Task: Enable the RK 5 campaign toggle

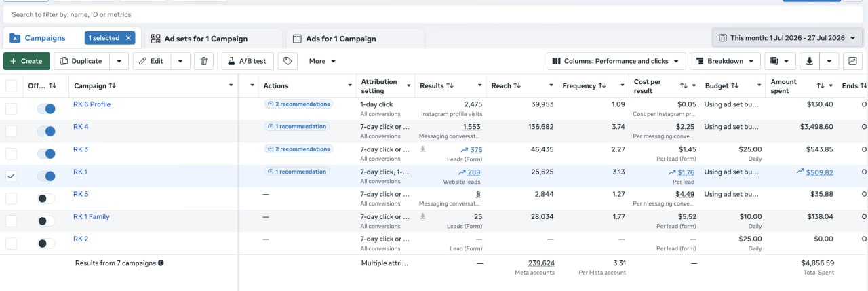Action: coord(46,198)
